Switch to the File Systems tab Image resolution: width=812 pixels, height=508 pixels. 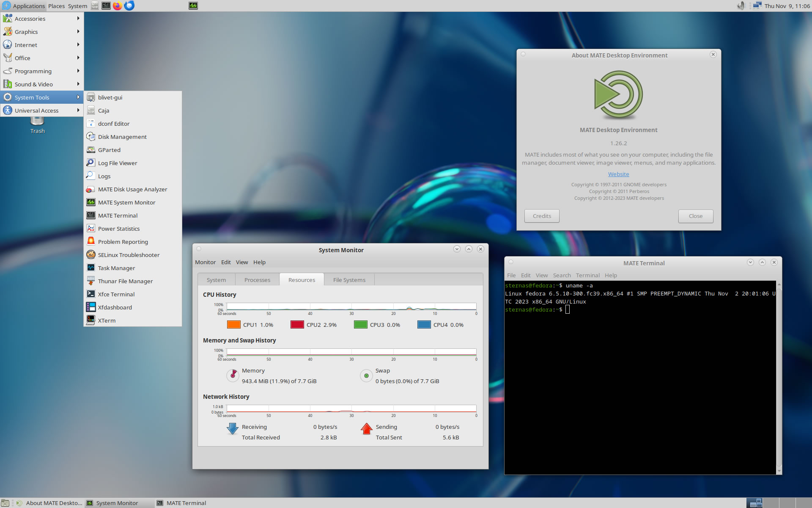coord(349,280)
